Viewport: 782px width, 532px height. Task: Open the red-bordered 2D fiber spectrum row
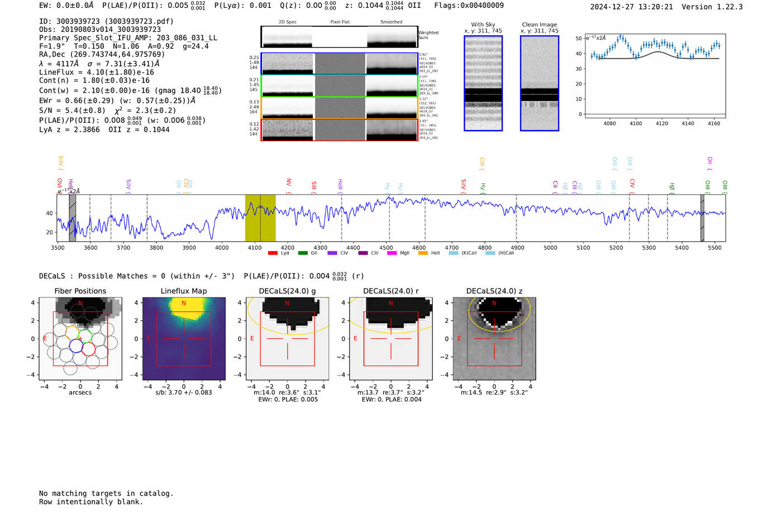[339, 130]
